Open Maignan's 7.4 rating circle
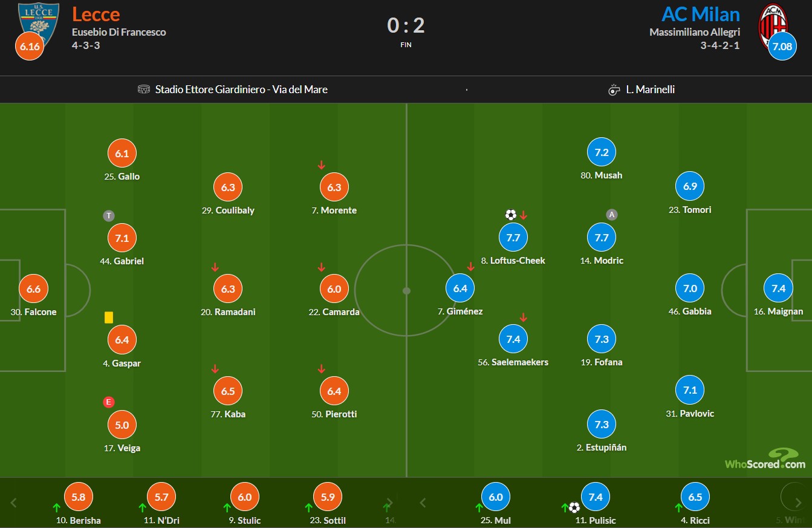Image resolution: width=812 pixels, height=528 pixels. (x=779, y=288)
